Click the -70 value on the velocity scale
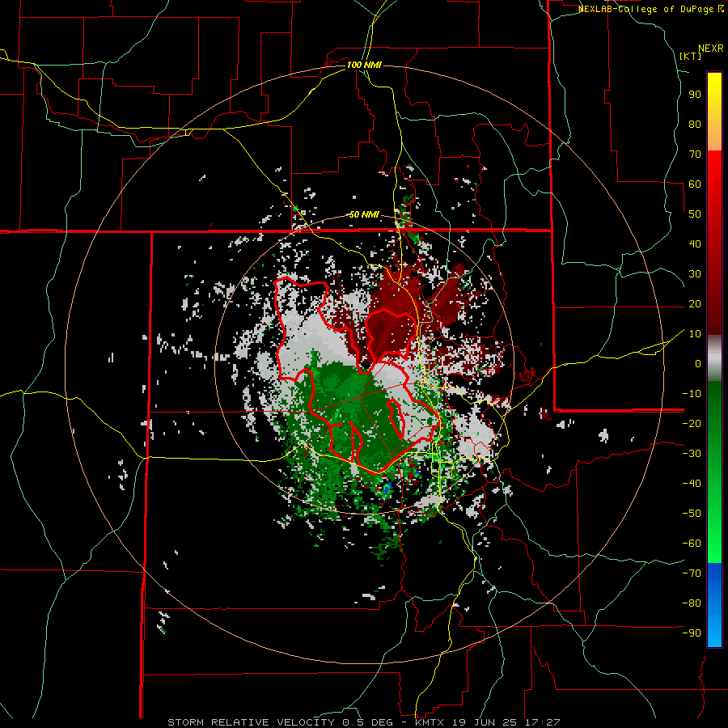The image size is (728, 728). [692, 574]
